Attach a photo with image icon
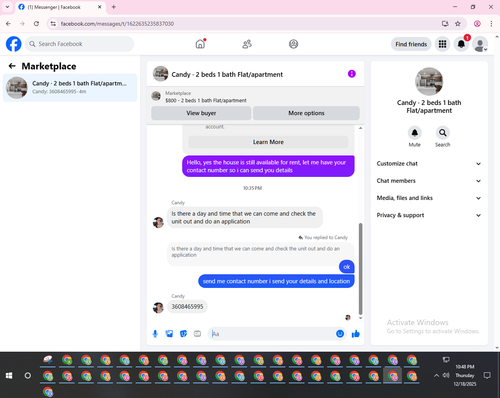The height and width of the screenshot is (398, 500). click(169, 334)
